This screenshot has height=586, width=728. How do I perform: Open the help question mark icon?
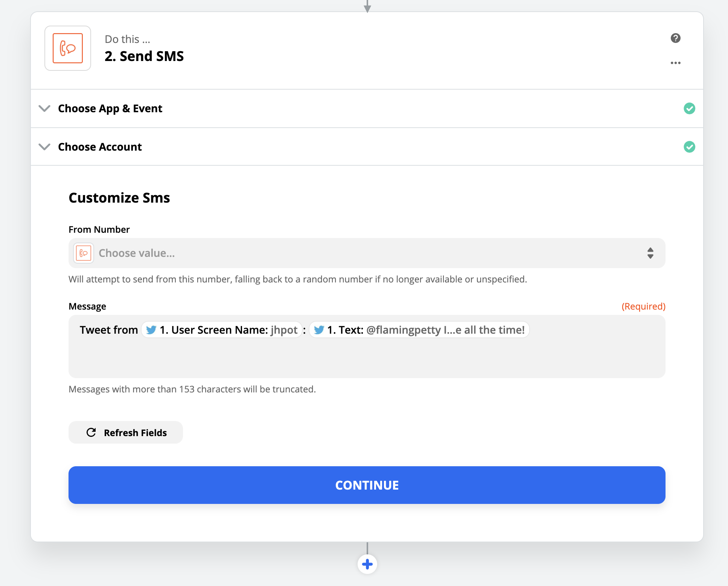pos(676,38)
